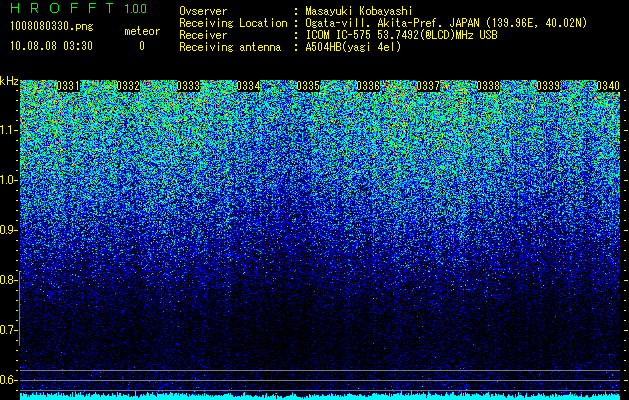Screen dimensions: 629x400
Task: Click the 0336 time marker
Action: pos(368,86)
